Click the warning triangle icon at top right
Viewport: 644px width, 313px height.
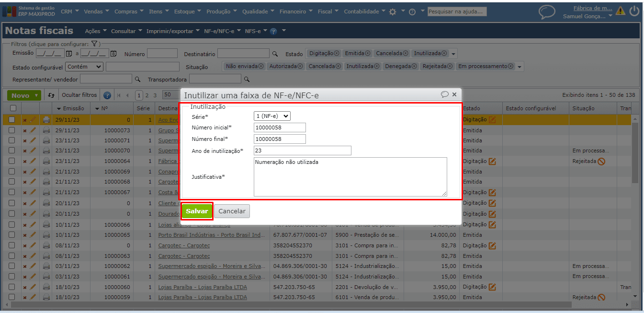tap(621, 11)
